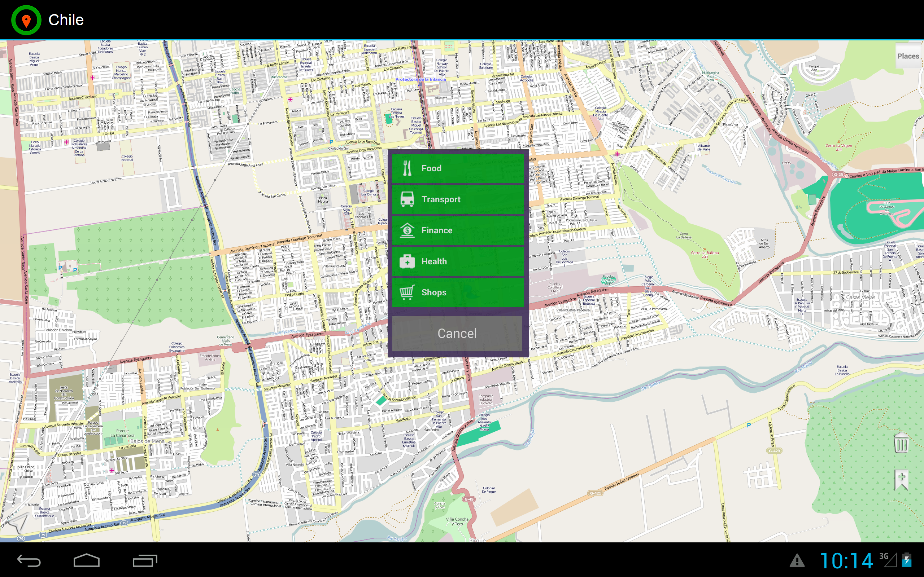Choose Transport from the category menu
This screenshot has width=924, height=577.
pos(457,199)
